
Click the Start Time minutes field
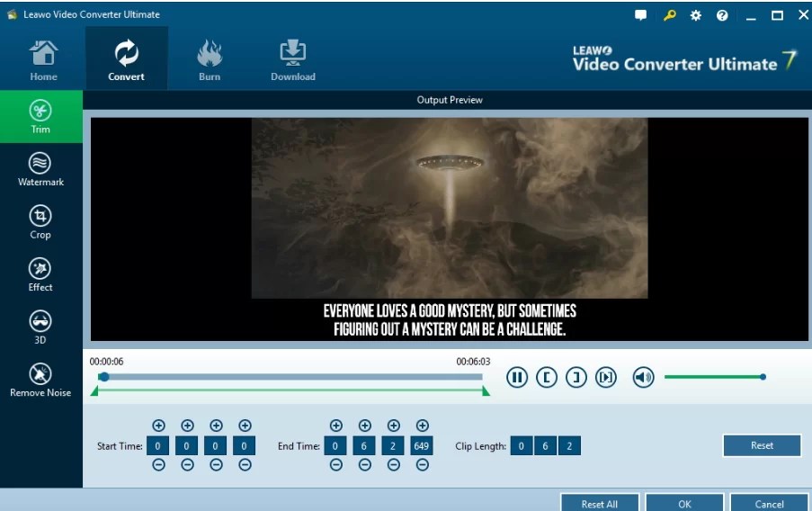click(x=186, y=445)
